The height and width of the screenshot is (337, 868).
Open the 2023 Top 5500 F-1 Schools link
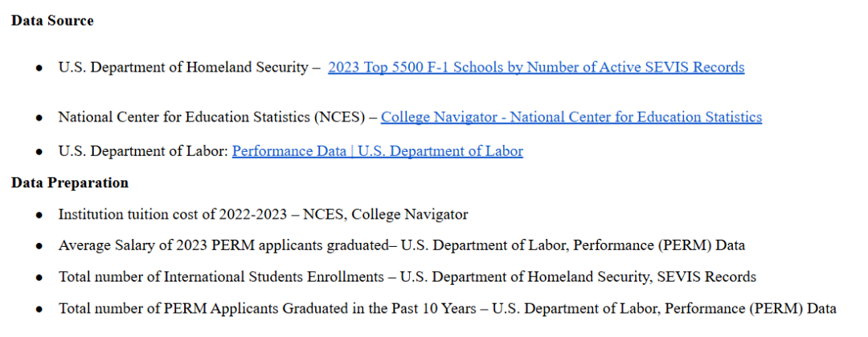point(536,68)
